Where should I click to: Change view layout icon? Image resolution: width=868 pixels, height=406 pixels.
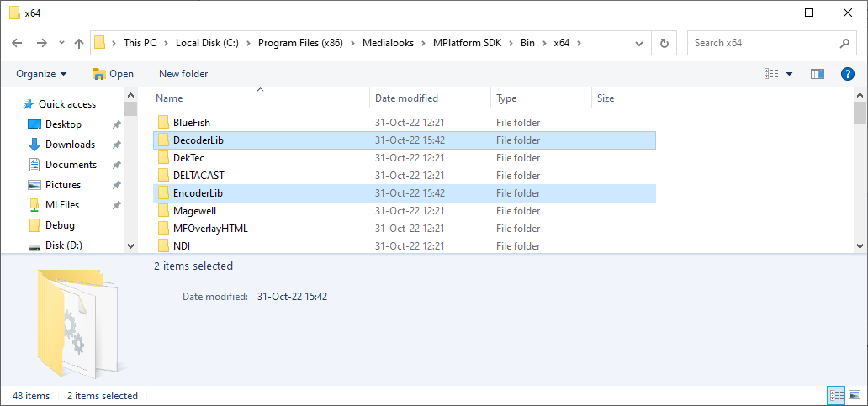[x=771, y=74]
